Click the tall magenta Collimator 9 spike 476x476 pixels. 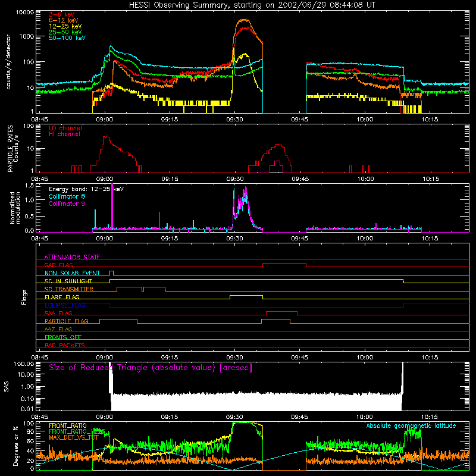(112, 206)
